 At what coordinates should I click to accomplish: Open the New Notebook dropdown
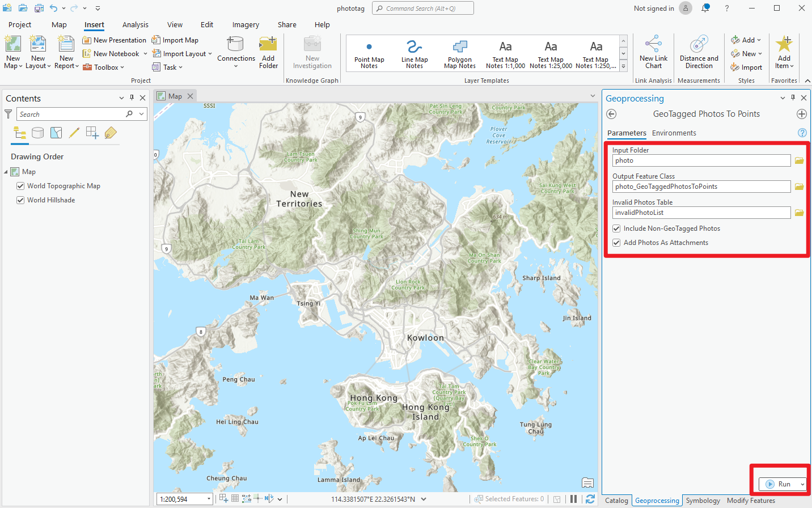coord(146,53)
